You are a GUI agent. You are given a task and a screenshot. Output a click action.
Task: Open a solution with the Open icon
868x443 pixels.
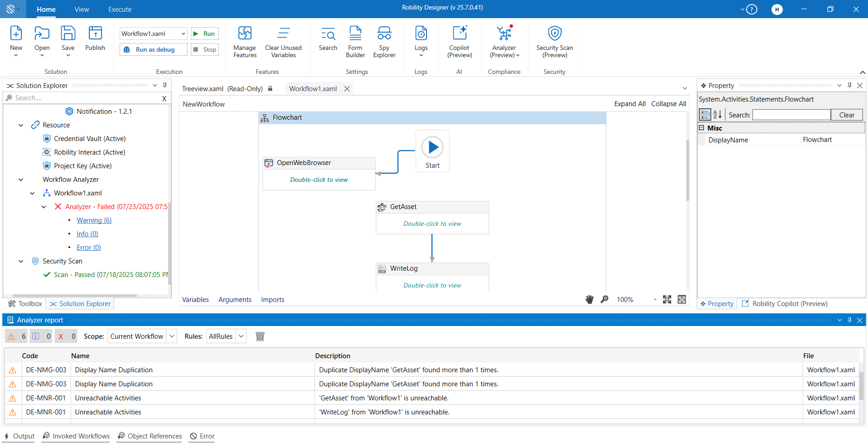(42, 34)
